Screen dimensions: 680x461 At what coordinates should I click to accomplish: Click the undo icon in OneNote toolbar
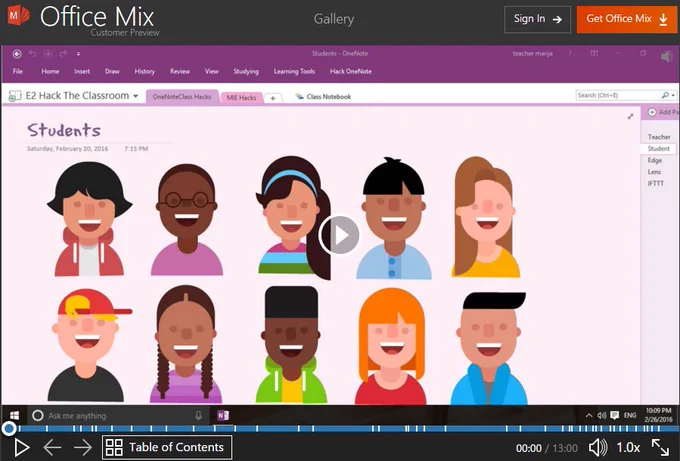tap(33, 54)
